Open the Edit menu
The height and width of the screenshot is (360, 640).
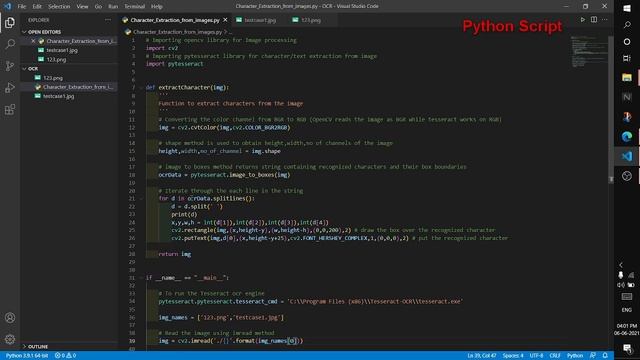click(x=37, y=7)
